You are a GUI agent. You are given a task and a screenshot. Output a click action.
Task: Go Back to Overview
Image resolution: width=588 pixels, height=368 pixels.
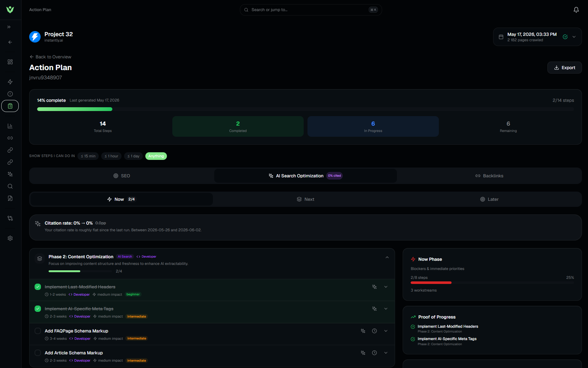(x=50, y=57)
